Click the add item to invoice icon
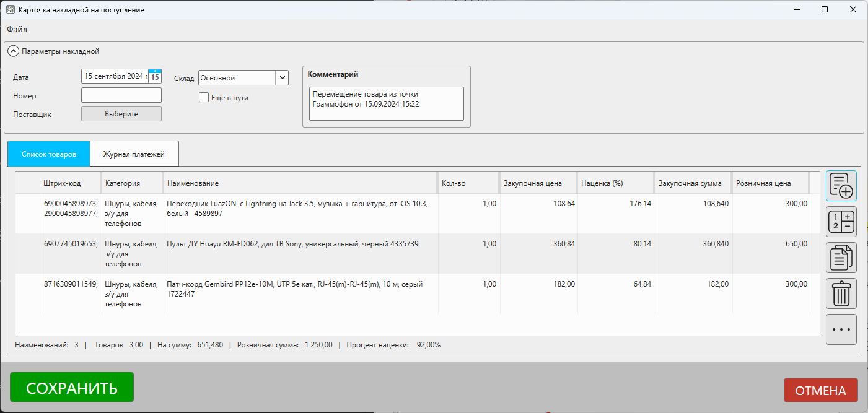868x413 pixels. (841, 186)
